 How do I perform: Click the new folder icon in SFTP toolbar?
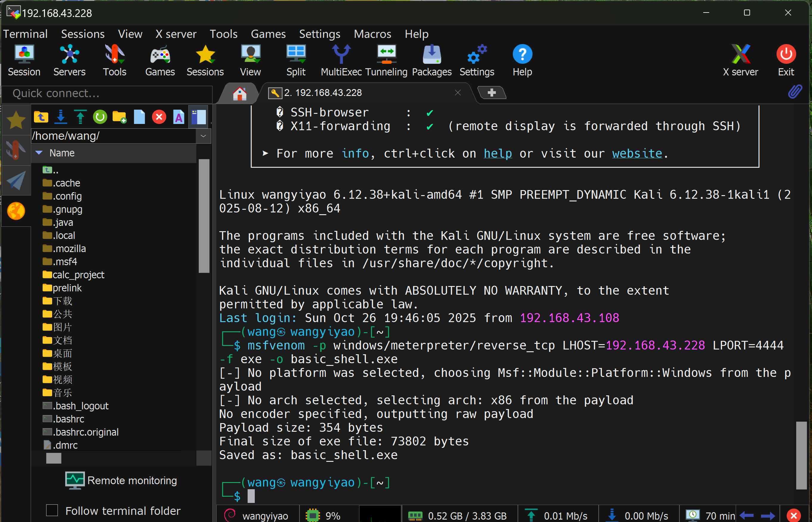pos(119,117)
